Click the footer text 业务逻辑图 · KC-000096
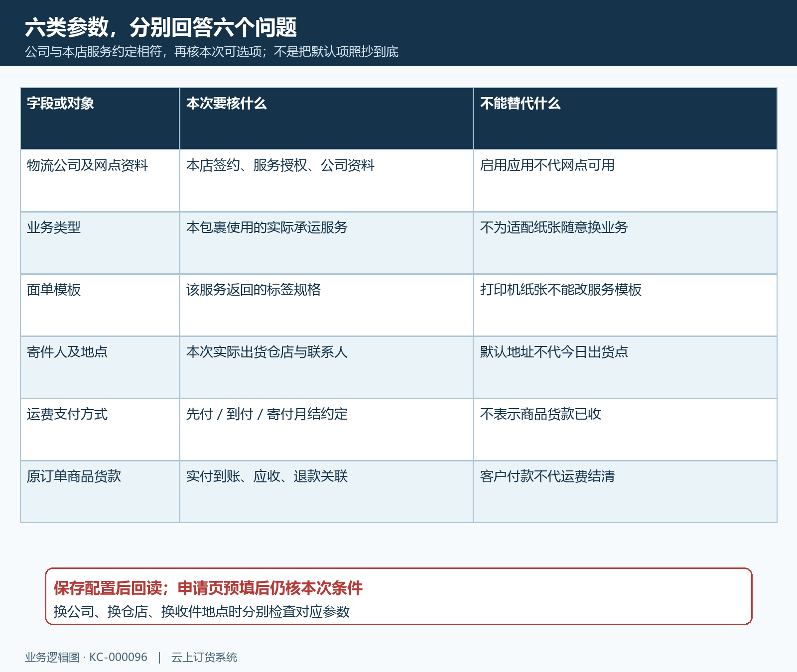The width and height of the screenshot is (797, 672). 86,658
